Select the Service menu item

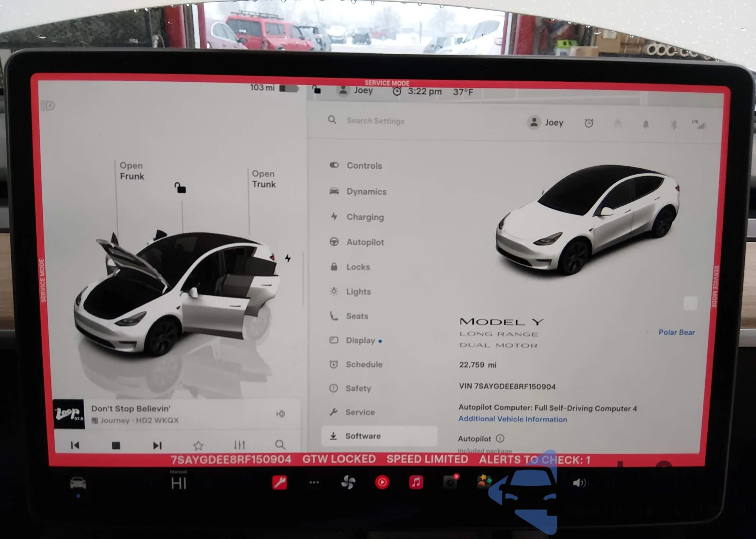click(x=359, y=412)
